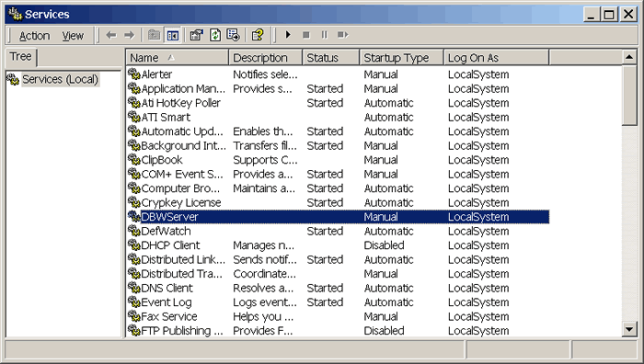This screenshot has height=364, width=644.
Task: Select the Automatic Upd... service name
Action: tap(182, 131)
